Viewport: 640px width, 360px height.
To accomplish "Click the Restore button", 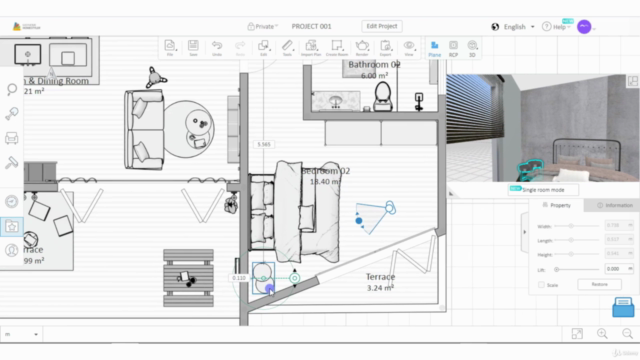I will click(x=600, y=284).
